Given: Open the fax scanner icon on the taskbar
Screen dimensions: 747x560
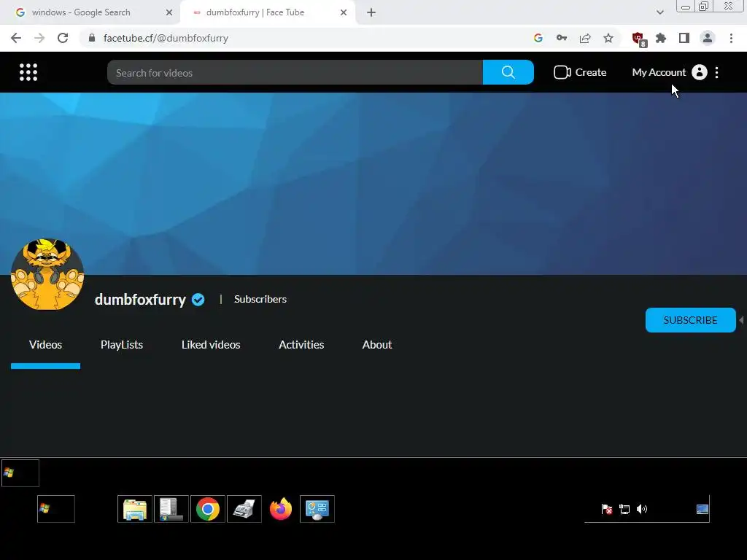Looking at the screenshot, I should click(244, 509).
